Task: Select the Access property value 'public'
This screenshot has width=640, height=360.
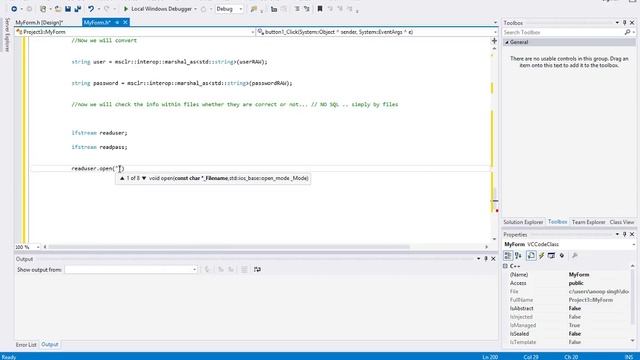Action: point(576,283)
